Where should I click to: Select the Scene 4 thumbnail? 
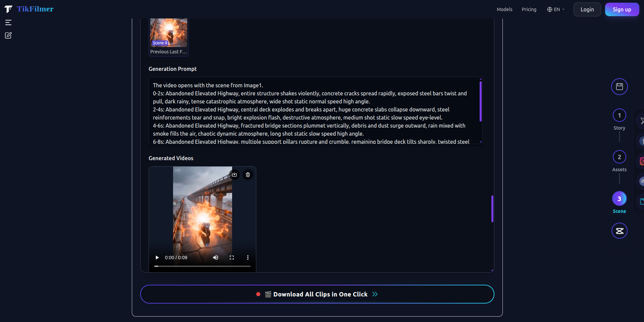[x=168, y=32]
